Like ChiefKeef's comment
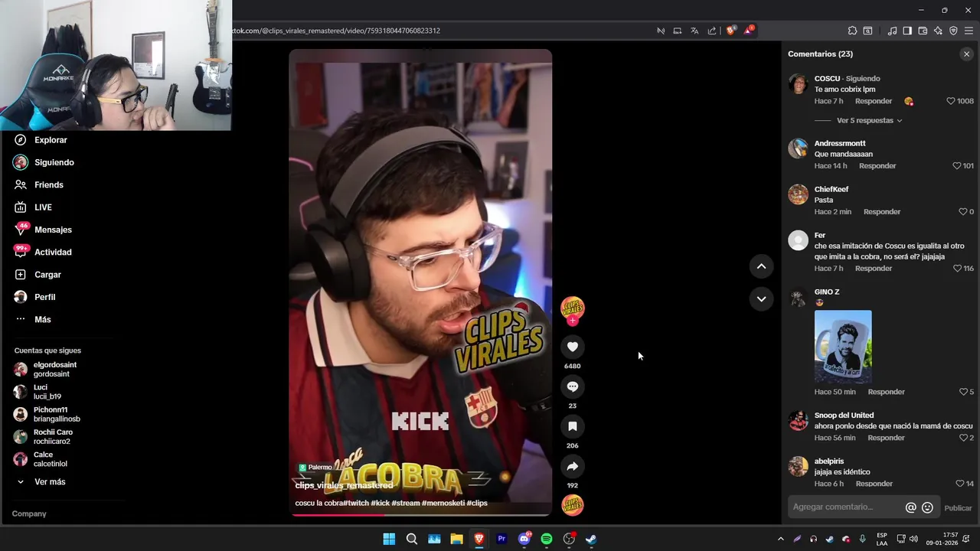The height and width of the screenshot is (551, 980). point(963,212)
